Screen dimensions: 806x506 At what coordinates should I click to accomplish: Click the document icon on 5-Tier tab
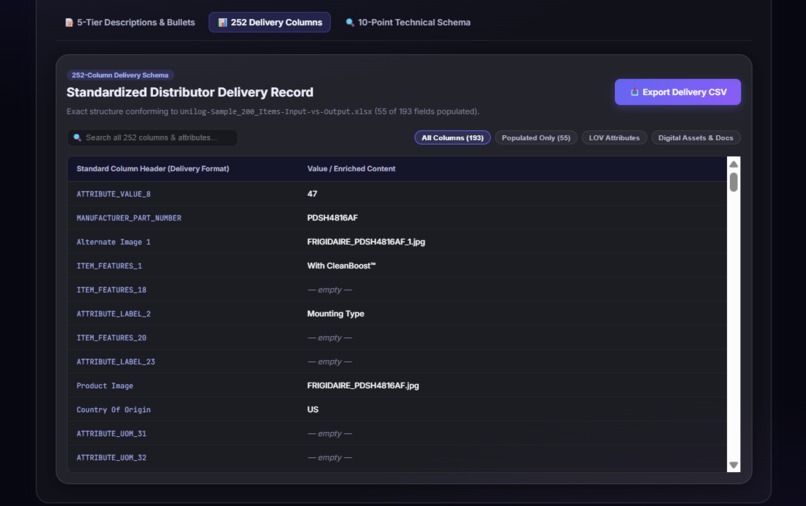click(69, 23)
